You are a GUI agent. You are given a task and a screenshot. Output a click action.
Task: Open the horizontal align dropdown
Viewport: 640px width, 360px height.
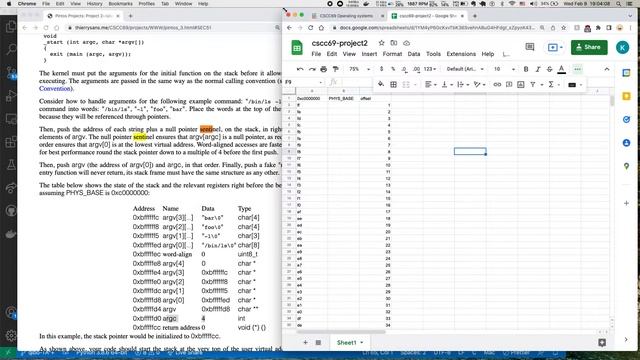tap(430, 84)
